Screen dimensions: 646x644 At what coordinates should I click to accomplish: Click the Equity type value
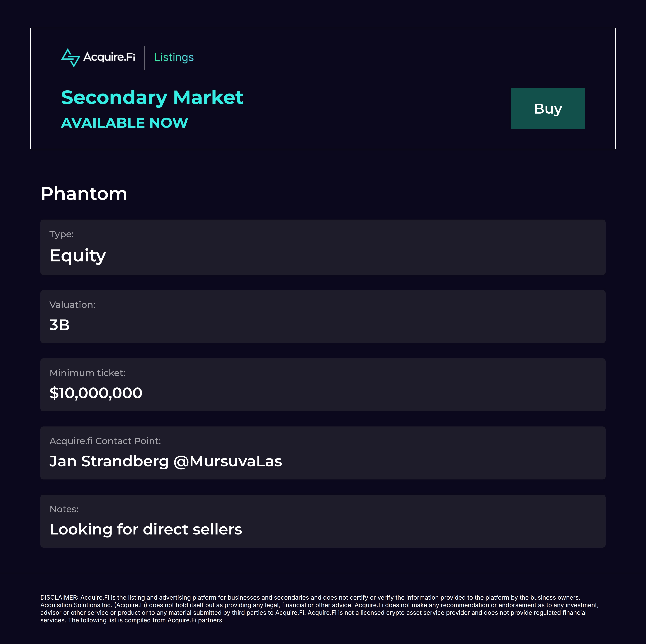78,256
